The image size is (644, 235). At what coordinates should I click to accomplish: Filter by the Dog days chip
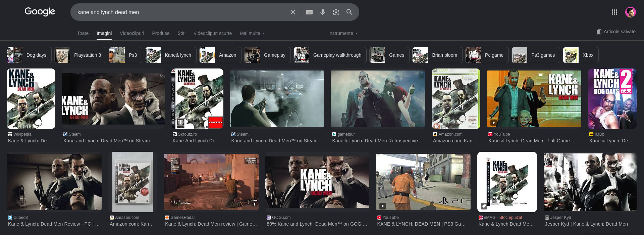29,55
